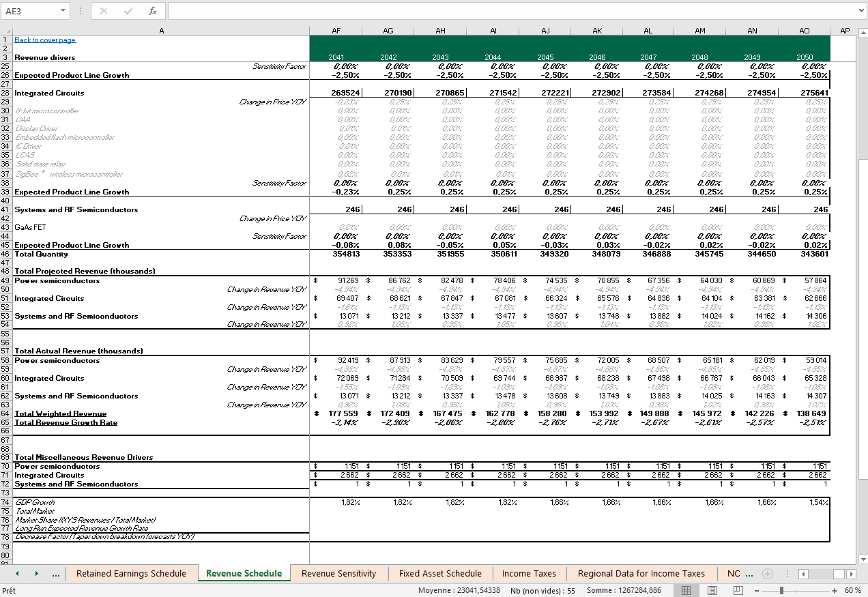This screenshot has width=868, height=597.
Task: Select the Embedded flash microcontroller label
Action: (64, 137)
